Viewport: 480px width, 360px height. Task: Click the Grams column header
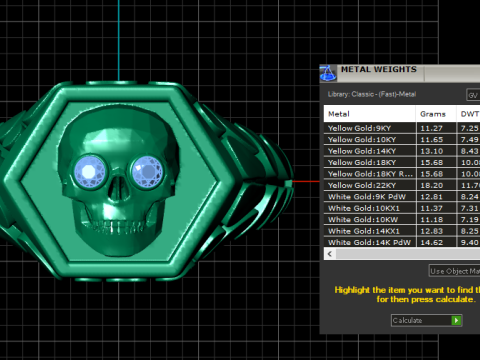[436, 114]
